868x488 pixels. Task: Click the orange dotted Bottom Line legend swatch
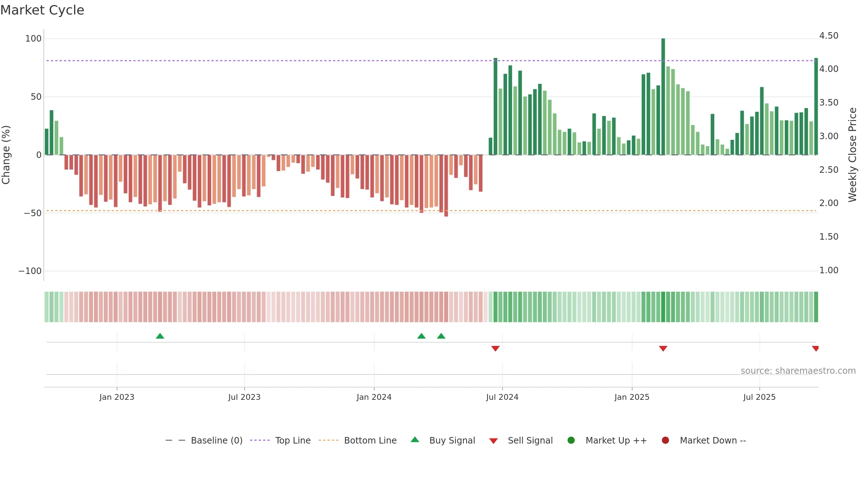tap(328, 440)
